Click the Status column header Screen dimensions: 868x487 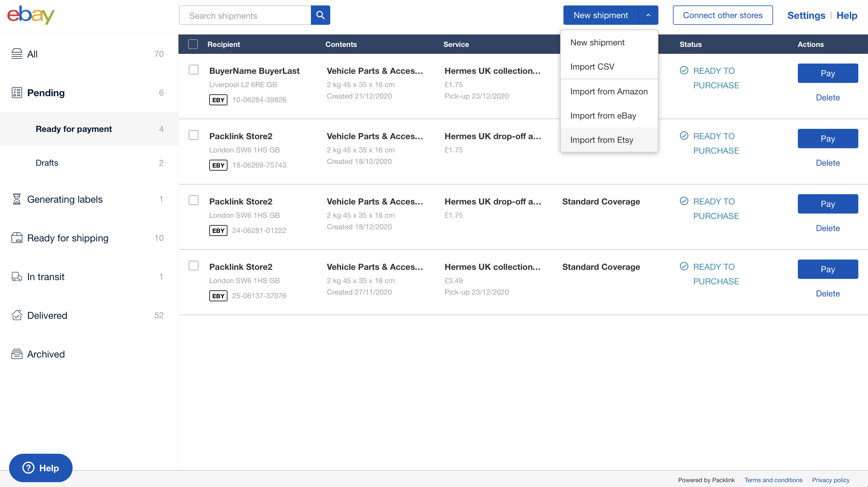(x=690, y=44)
